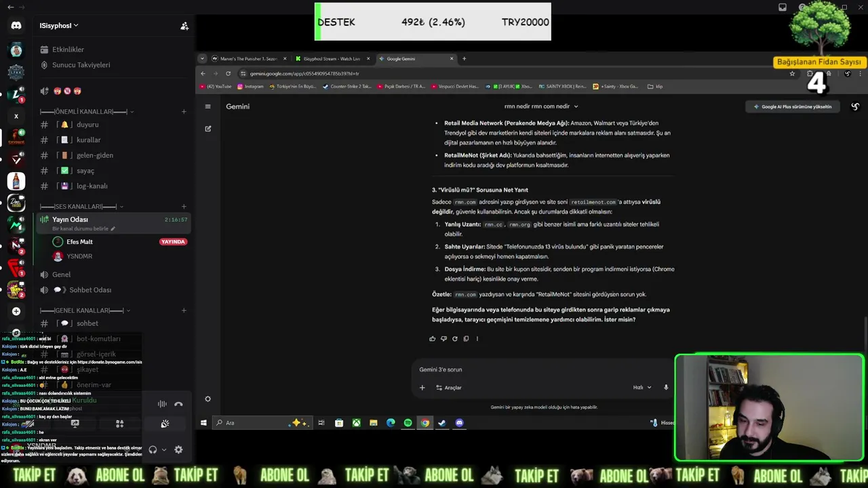Reload the Gemini page
Screen dimensions: 868x488
(x=228, y=73)
